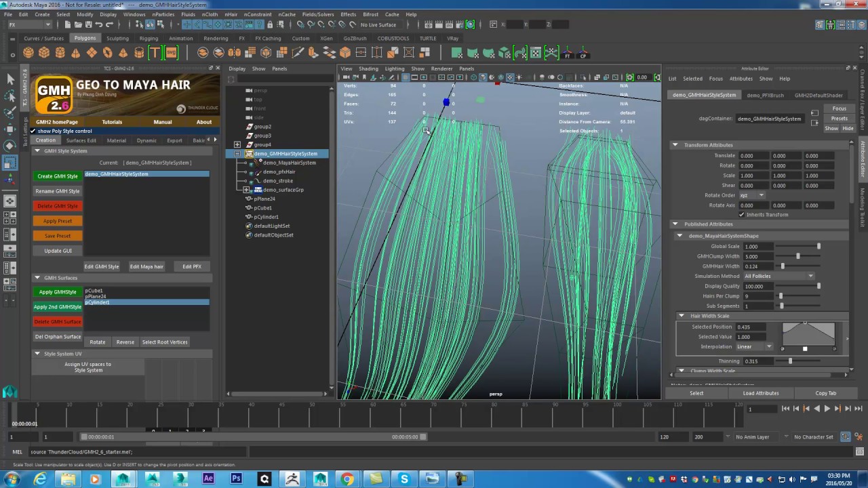Click the Internet Explorer taskbar icon
This screenshot has width=868, height=488.
pyautogui.click(x=40, y=479)
